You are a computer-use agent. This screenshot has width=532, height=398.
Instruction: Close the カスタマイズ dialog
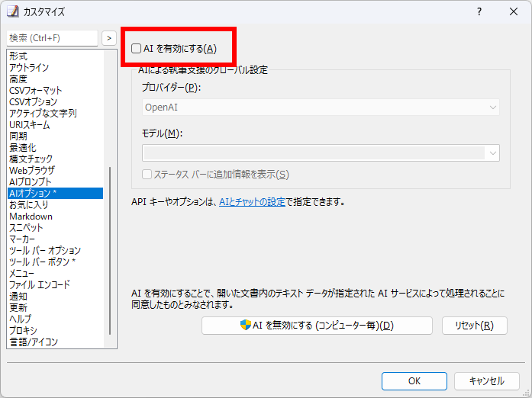click(514, 11)
